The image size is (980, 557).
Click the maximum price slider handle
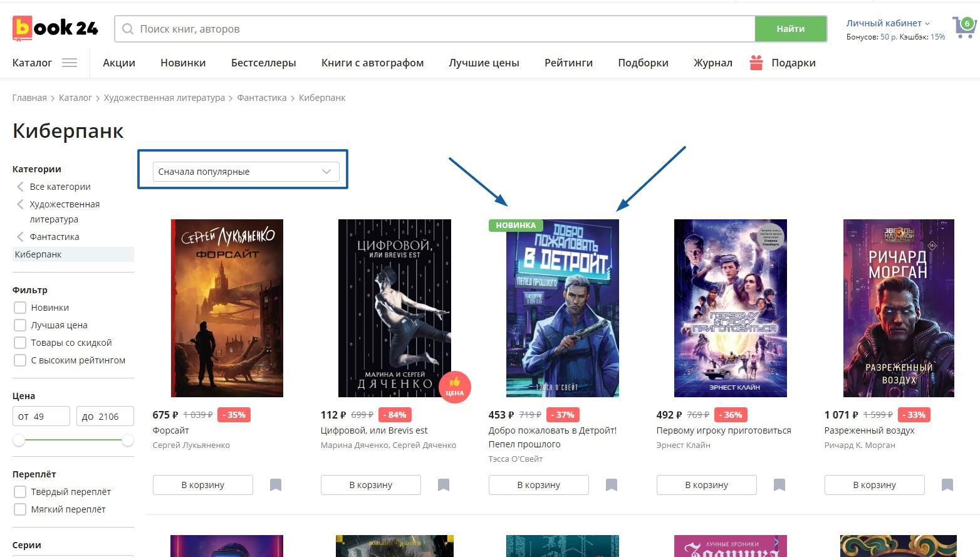[128, 440]
